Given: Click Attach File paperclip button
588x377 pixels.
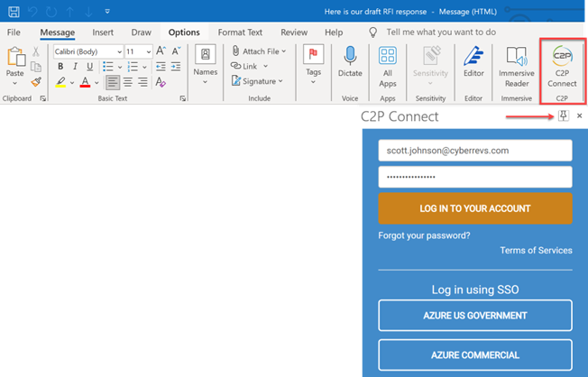Looking at the screenshot, I should tap(259, 51).
